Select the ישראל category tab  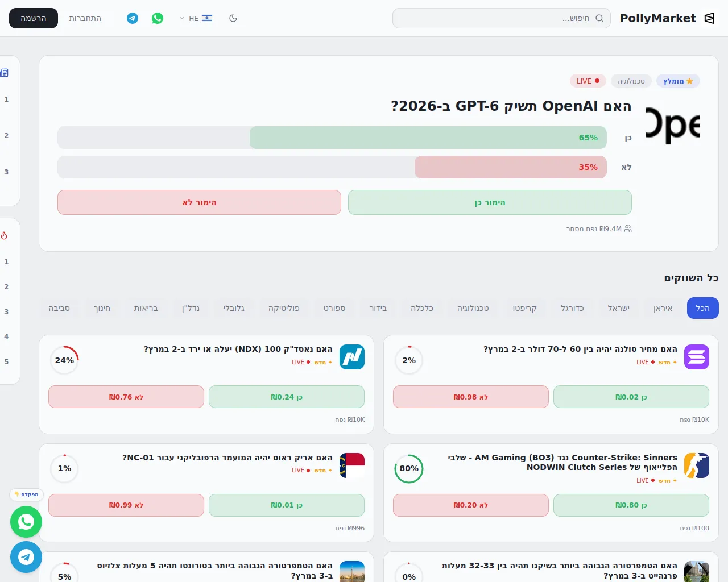click(619, 308)
